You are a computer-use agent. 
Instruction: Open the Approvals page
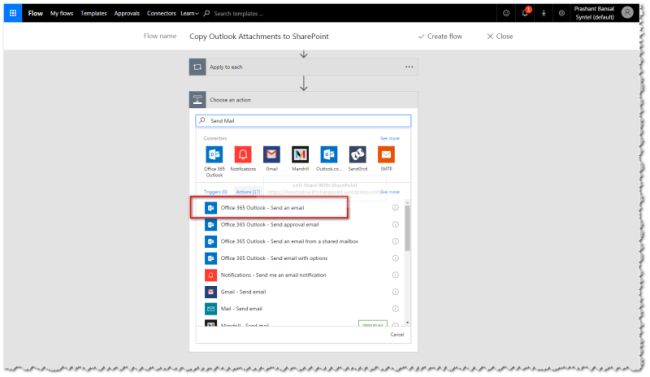coord(127,13)
